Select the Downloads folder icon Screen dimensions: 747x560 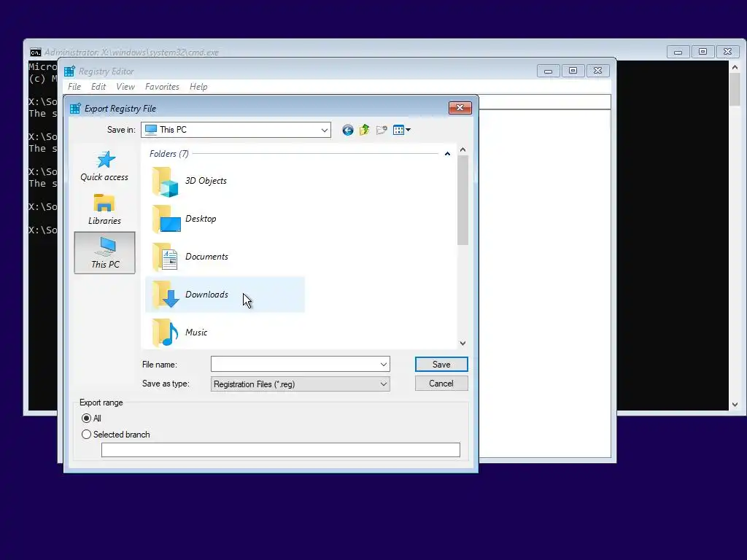tap(166, 295)
